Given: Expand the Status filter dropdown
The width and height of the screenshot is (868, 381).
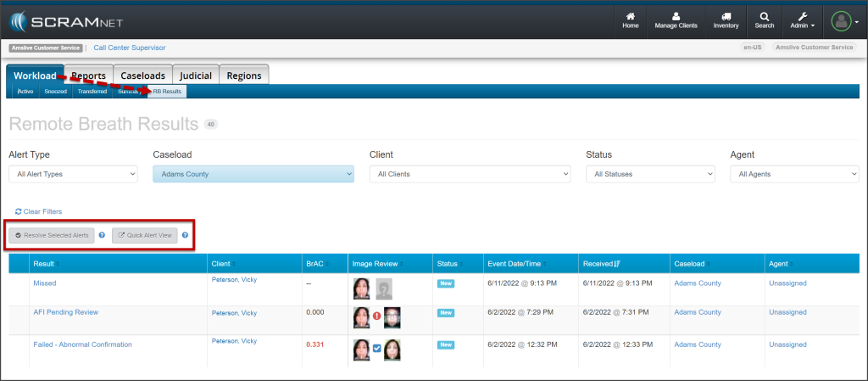Looking at the screenshot, I should tap(649, 174).
